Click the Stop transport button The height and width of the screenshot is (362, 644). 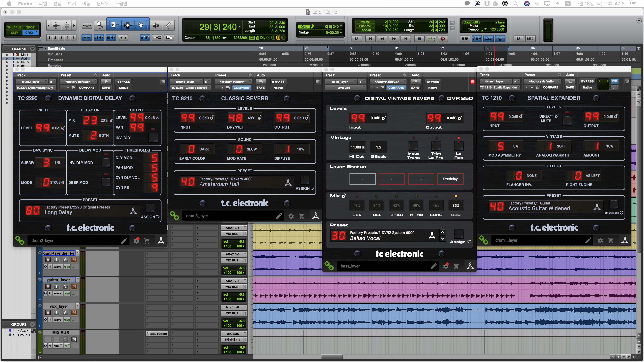(x=419, y=39)
